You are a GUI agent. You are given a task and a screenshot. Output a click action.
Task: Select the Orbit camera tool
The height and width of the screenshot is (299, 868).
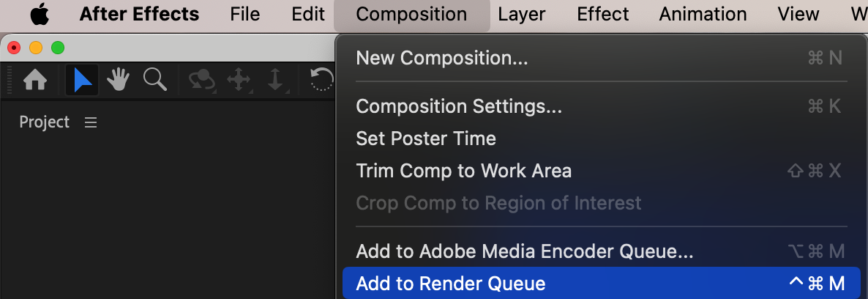tap(202, 80)
